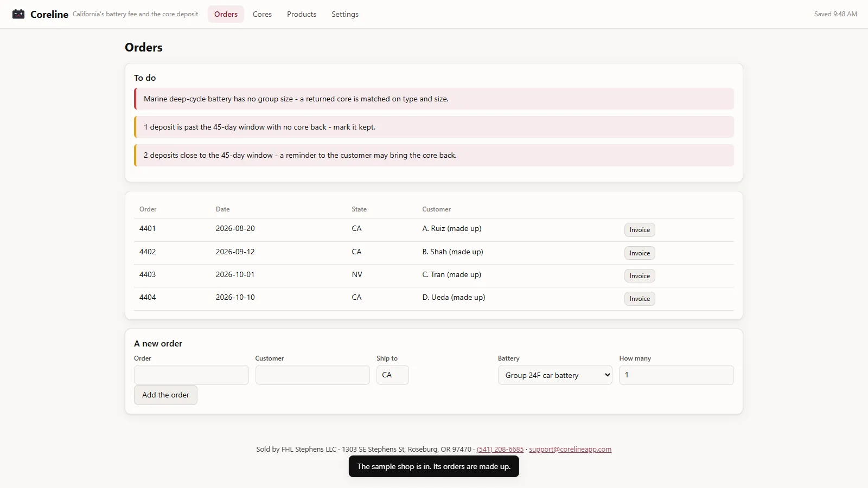Click the Customer column header
Image resolution: width=868 pixels, height=488 pixels.
(437, 209)
